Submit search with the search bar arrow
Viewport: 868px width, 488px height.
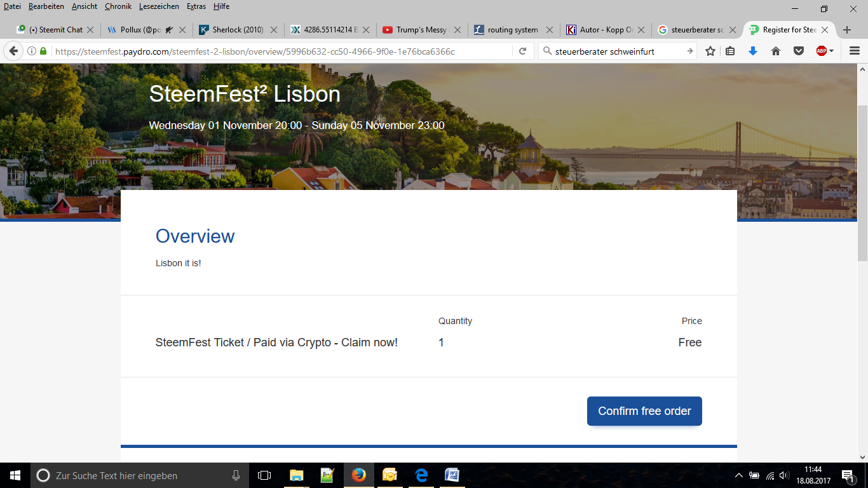pos(689,51)
